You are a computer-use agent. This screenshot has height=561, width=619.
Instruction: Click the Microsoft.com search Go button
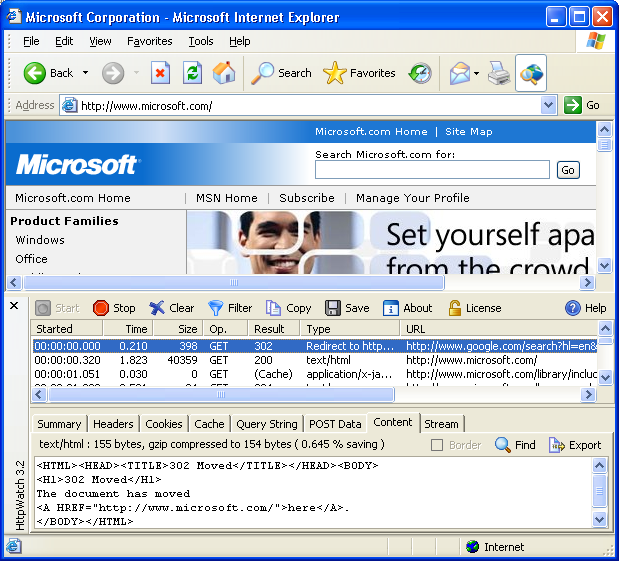[x=568, y=170]
